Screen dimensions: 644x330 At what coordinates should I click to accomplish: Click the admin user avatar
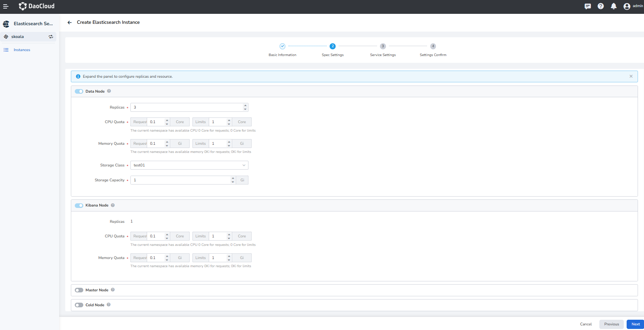click(627, 6)
